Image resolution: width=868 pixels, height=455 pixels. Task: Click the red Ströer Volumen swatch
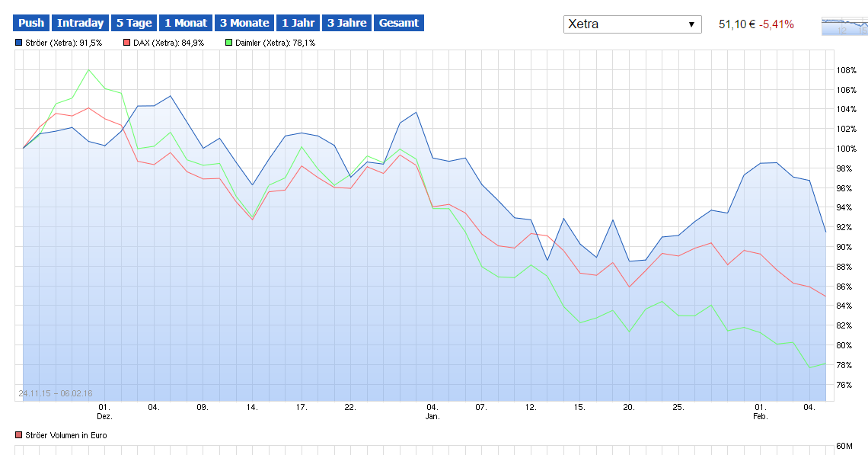click(19, 435)
